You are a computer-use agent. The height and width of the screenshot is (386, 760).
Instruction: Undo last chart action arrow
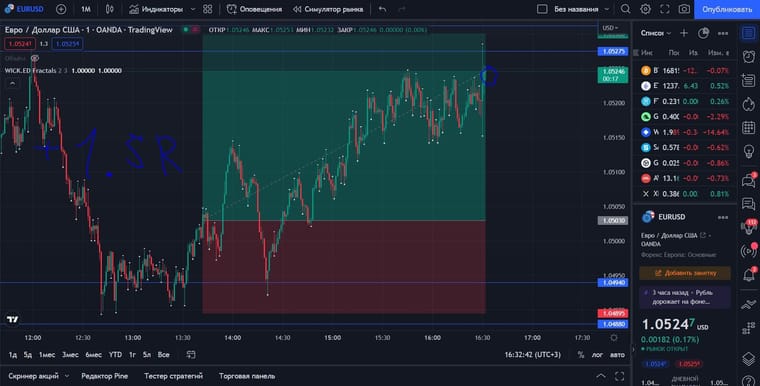click(382, 9)
